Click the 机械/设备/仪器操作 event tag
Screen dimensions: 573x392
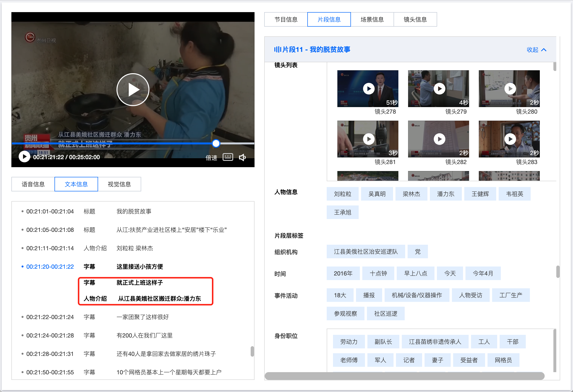[417, 295]
